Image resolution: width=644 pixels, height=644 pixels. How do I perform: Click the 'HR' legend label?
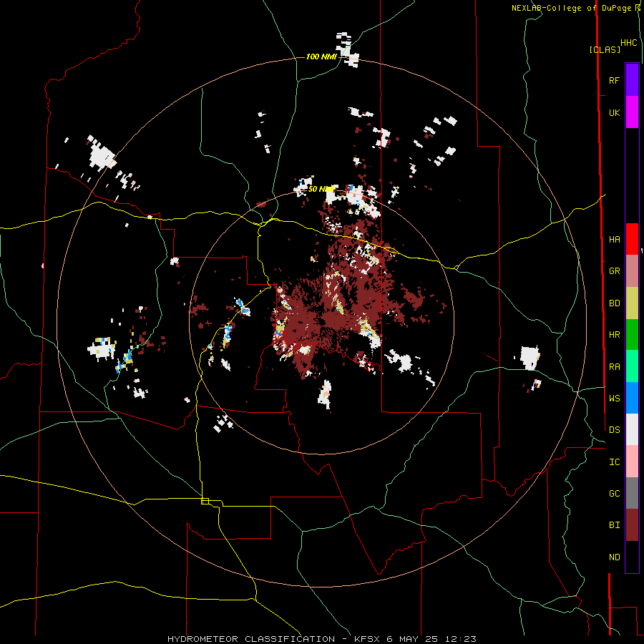tap(614, 335)
